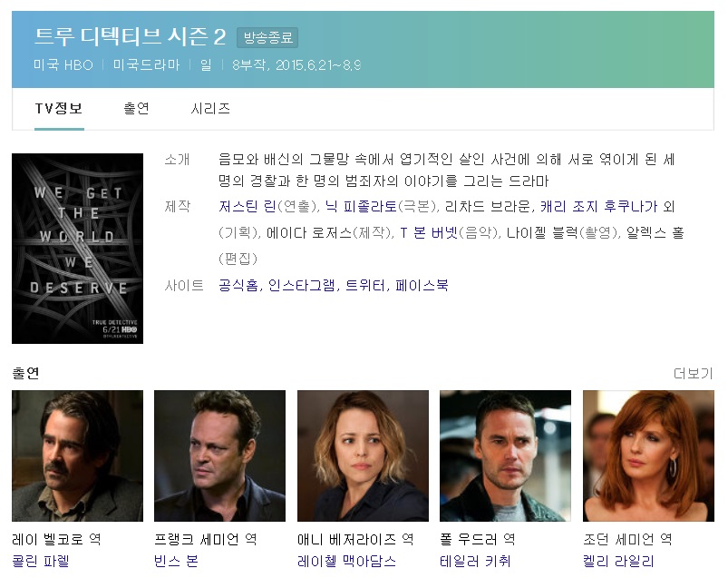
Task: Switch to the 출연 tab
Action: tap(136, 109)
